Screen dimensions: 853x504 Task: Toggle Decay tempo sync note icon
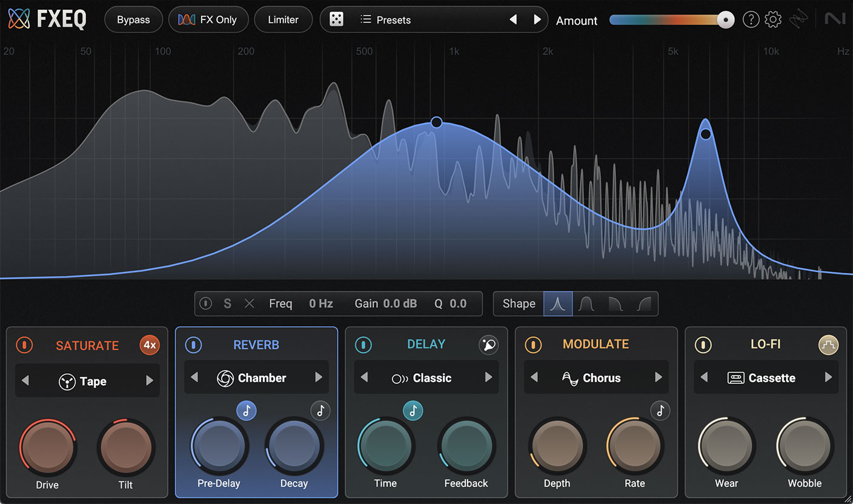tap(320, 411)
